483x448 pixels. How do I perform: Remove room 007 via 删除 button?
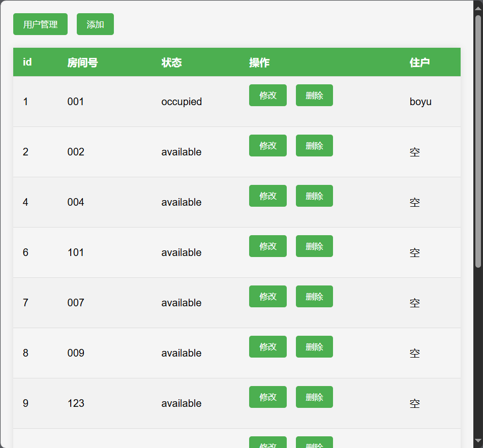click(x=314, y=296)
